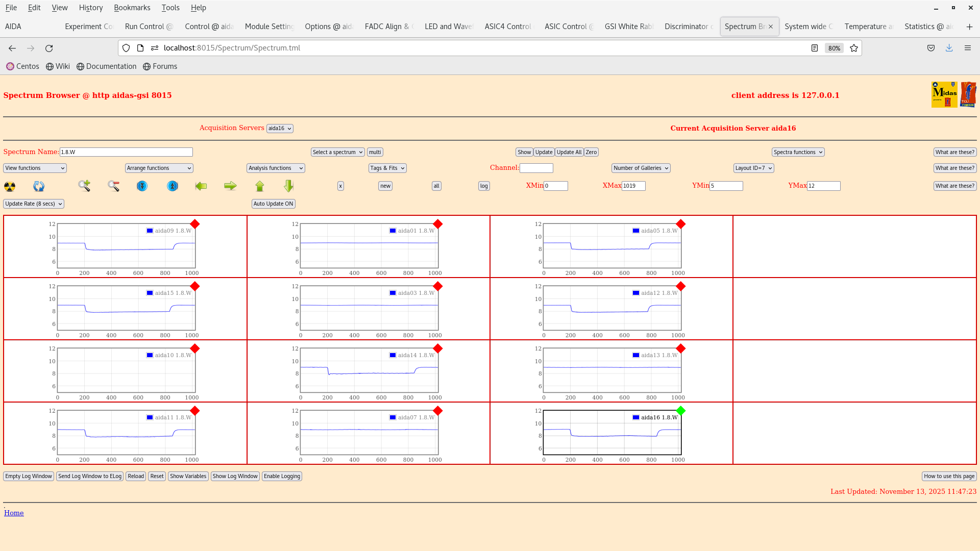Change the Update Rate dropdown

[x=33, y=204]
